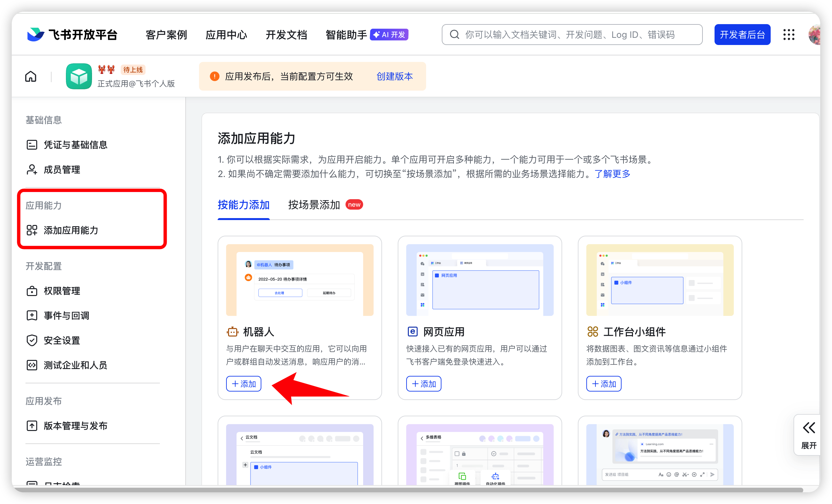Click the home icon in the sidebar
Viewport: 832px width, 504px height.
pyautogui.click(x=30, y=76)
